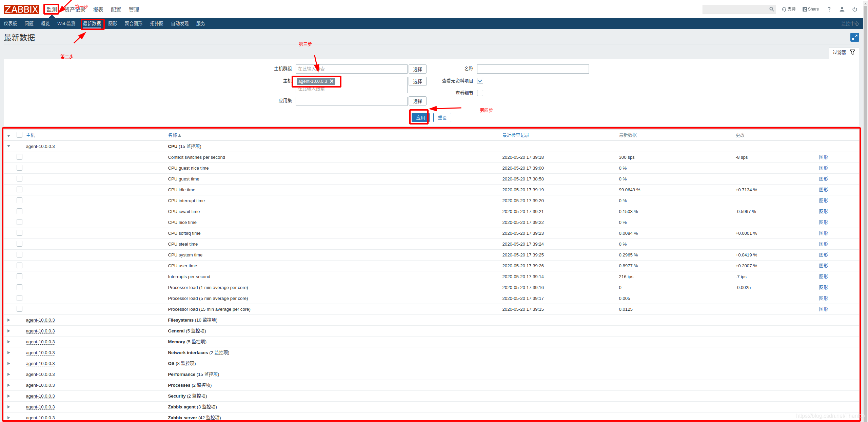The height and width of the screenshot is (422, 868).
Task: Open the 拓扑图 maps tab
Action: tap(157, 23)
